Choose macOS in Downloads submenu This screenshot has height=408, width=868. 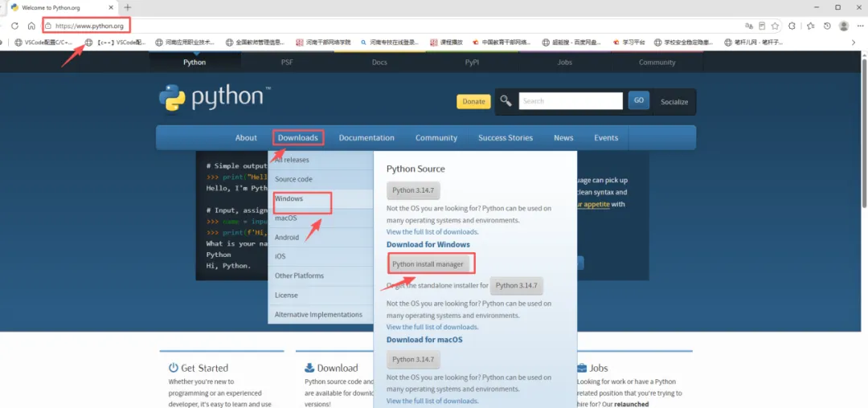pyautogui.click(x=321, y=218)
